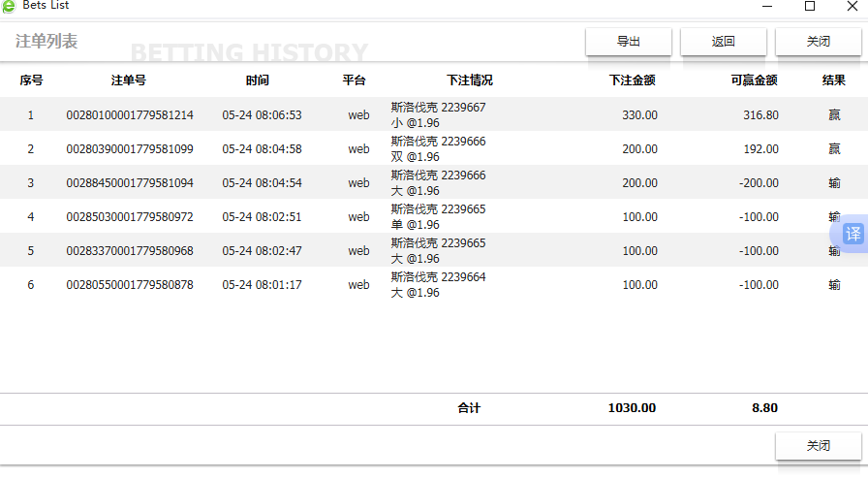Click the top 关闭 button
Screen dimensions: 868x479
pyautogui.click(x=819, y=42)
